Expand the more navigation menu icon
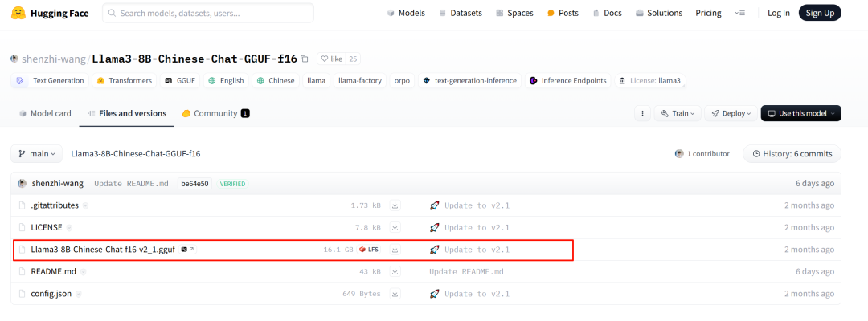Screen dimensions: 868x321 [x=739, y=13]
